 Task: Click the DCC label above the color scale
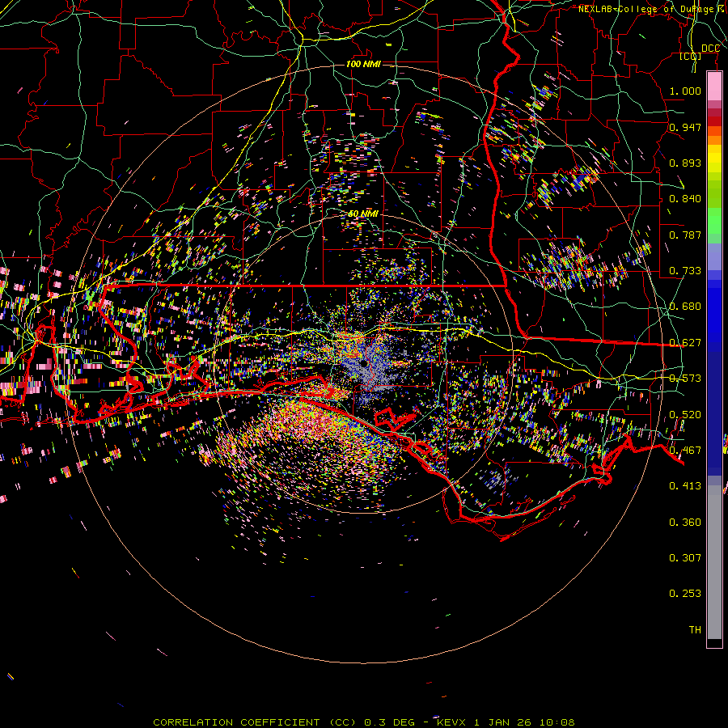pos(710,49)
